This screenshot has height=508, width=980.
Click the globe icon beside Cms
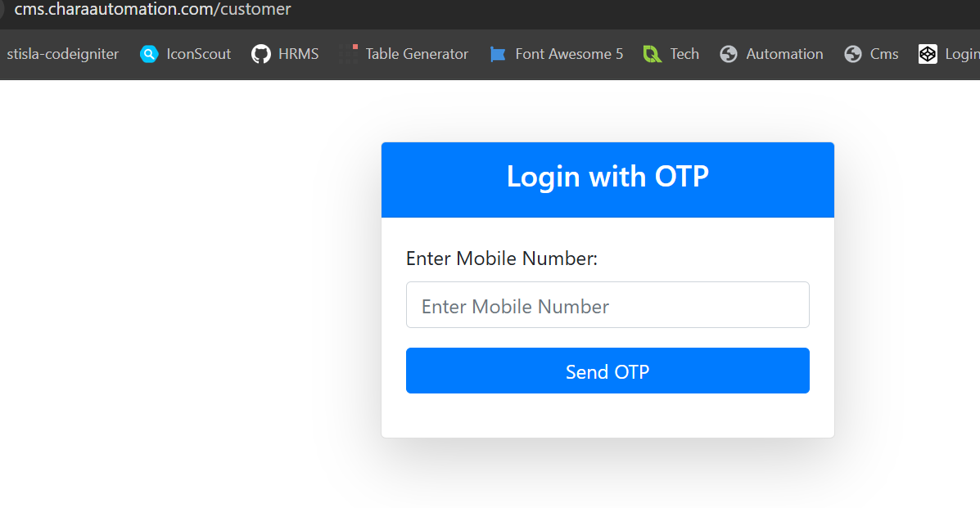coord(853,54)
